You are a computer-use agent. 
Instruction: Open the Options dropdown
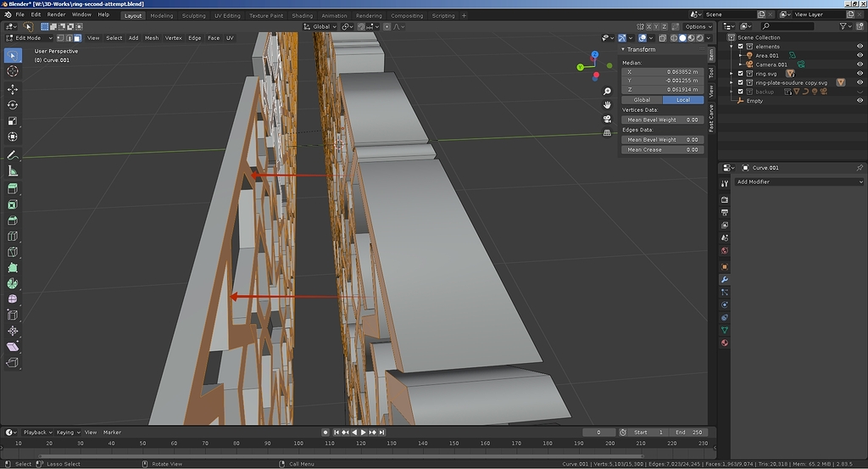pyautogui.click(x=698, y=26)
